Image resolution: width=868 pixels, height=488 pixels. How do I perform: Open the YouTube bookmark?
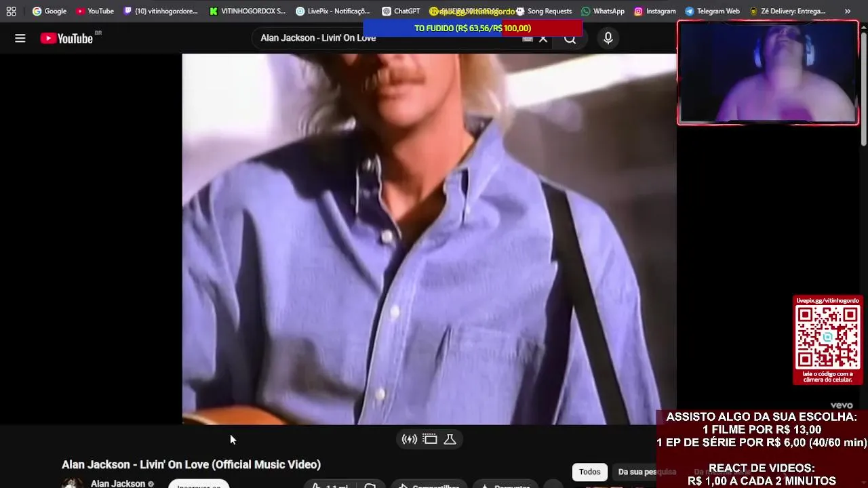click(95, 11)
